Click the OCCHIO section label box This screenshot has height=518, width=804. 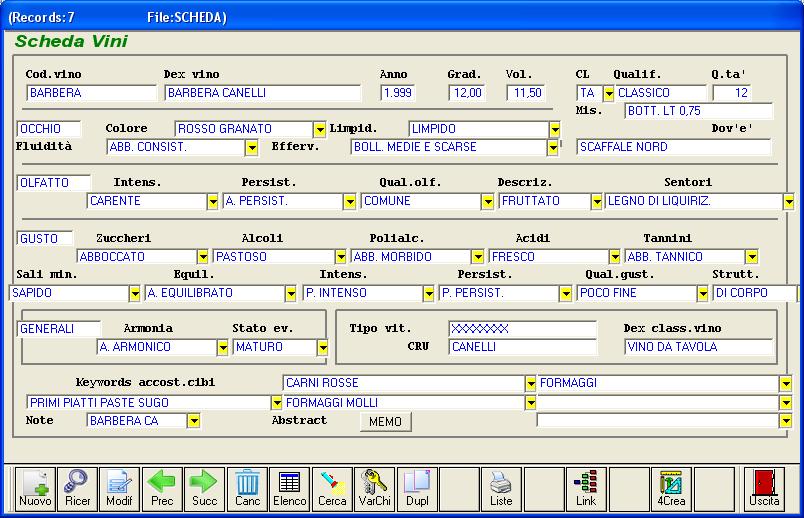49,129
